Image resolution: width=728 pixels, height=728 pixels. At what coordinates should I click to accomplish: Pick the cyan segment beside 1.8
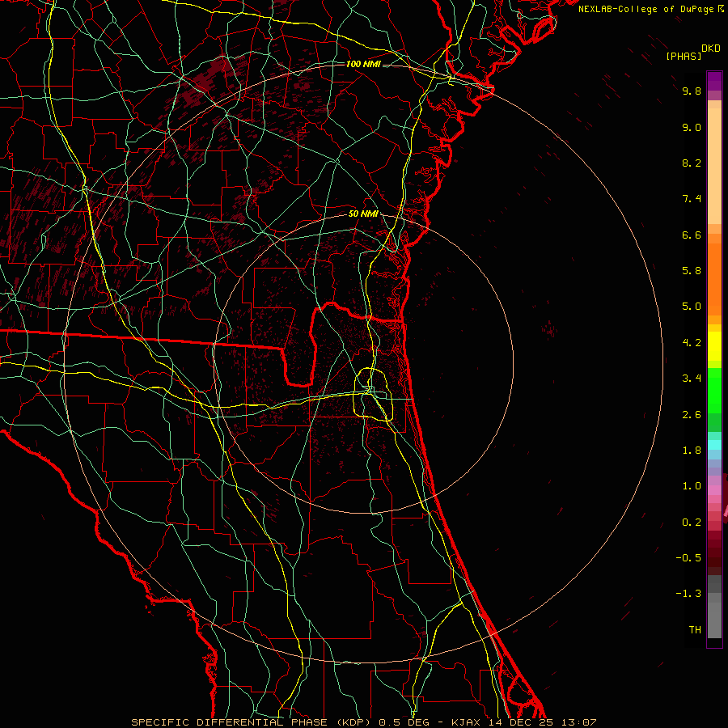[714, 445]
